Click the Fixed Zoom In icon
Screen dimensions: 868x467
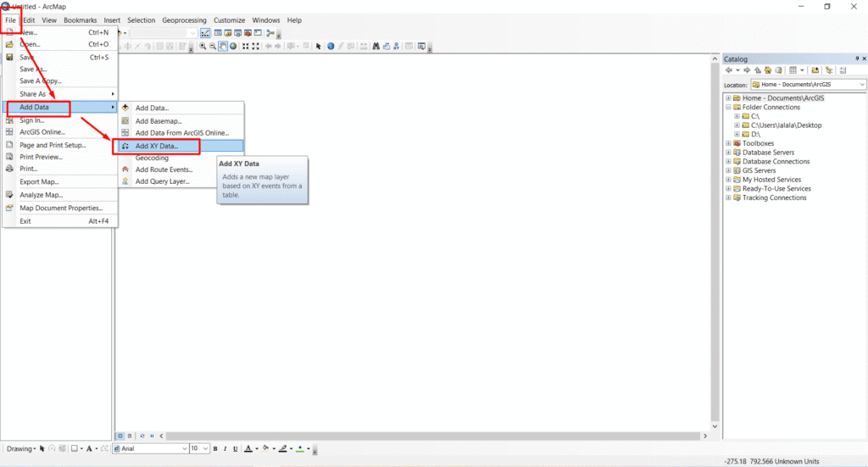[245, 47]
